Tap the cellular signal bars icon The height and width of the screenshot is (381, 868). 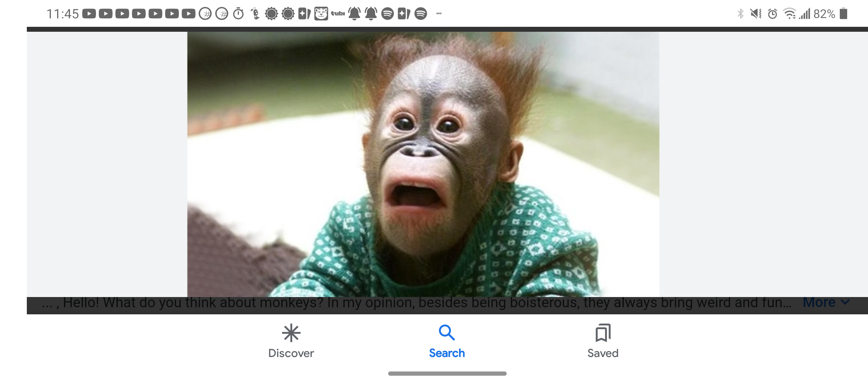click(804, 14)
